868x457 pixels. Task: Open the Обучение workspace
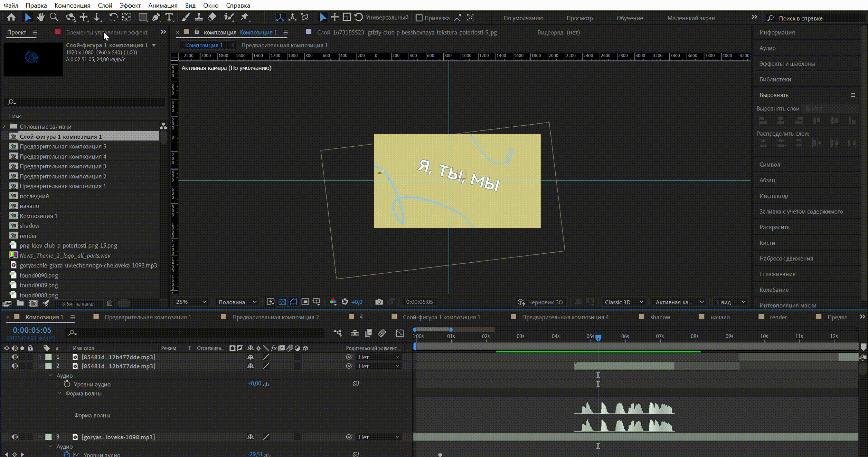point(630,18)
